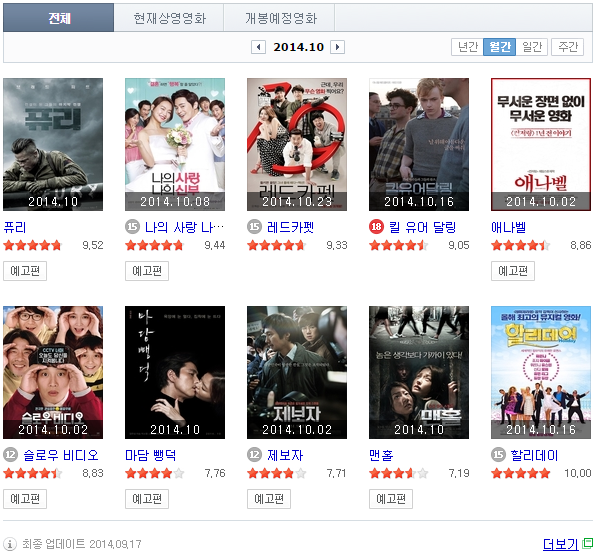Image resolution: width=595 pixels, height=557 pixels.
Task: Play 애나벨 예고편 trailer
Action: (513, 271)
